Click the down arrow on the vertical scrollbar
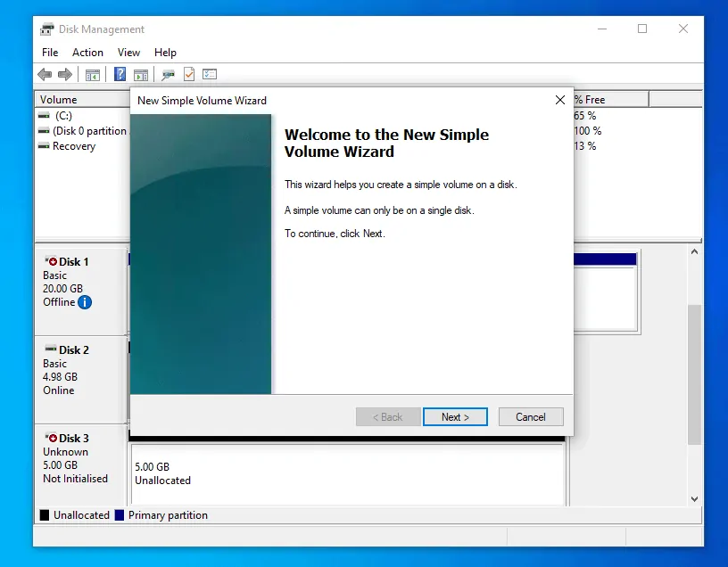The width and height of the screenshot is (728, 567). 695,499
